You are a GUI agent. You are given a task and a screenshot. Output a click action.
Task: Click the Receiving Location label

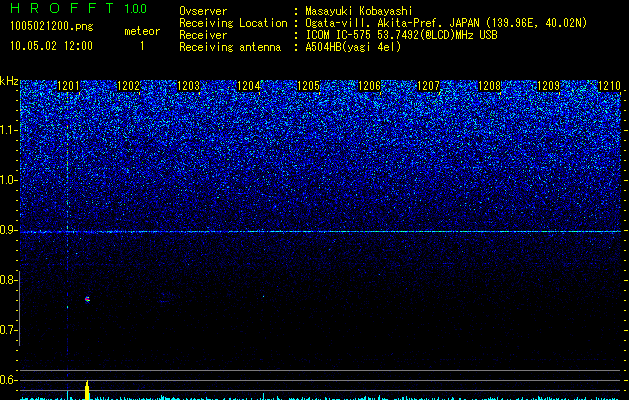233,23
